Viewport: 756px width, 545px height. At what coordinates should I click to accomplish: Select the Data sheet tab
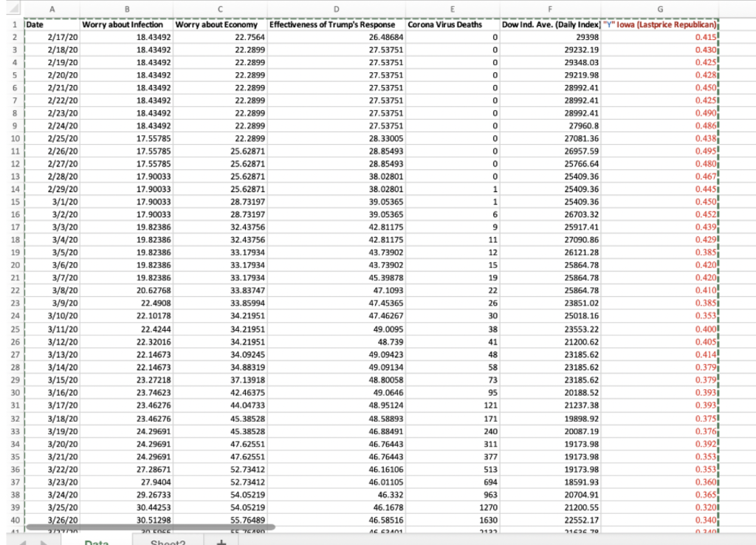pyautogui.click(x=98, y=541)
